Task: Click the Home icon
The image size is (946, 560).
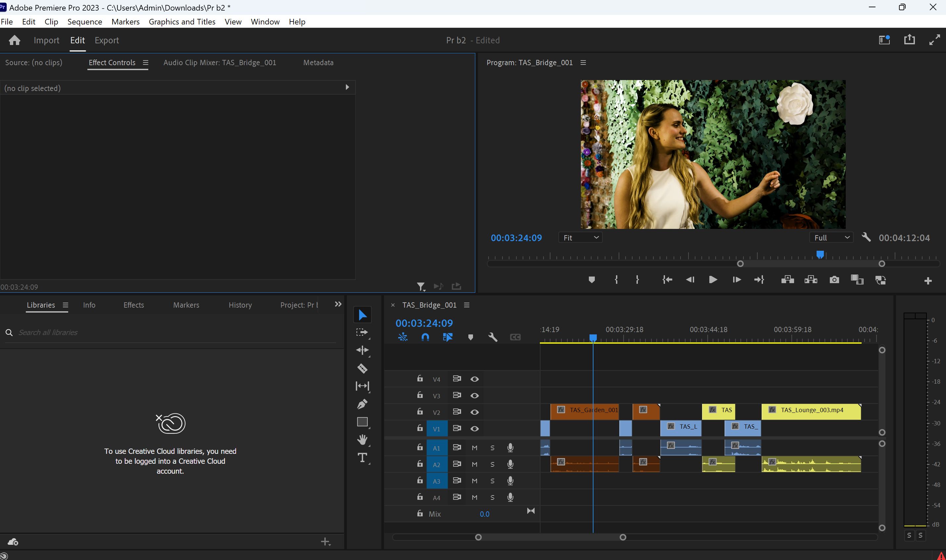Action: 14,40
